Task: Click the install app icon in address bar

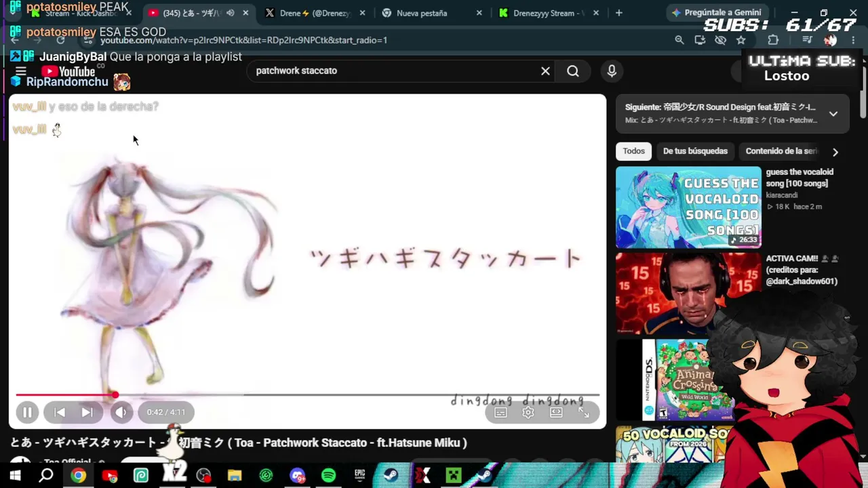Action: click(x=700, y=40)
